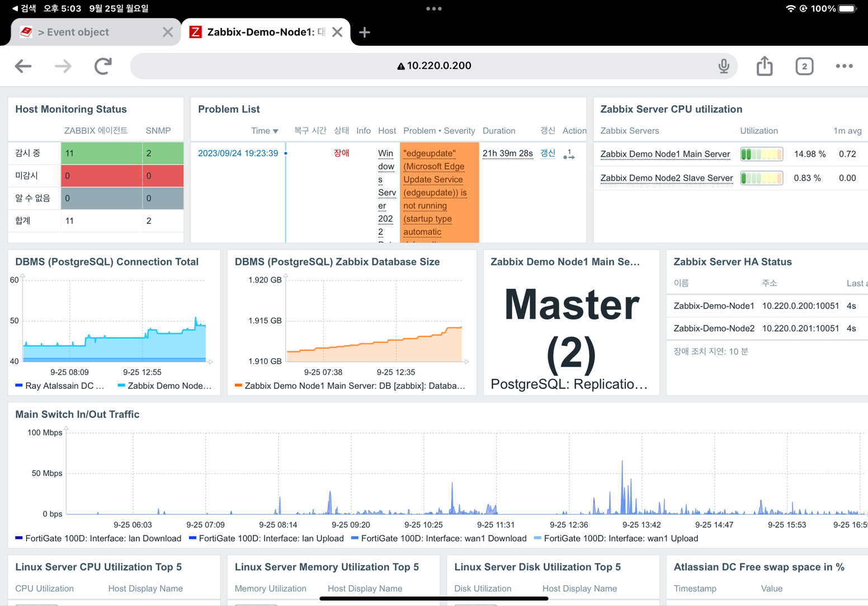Click the 합계 total row label
868x606 pixels.
point(23,220)
